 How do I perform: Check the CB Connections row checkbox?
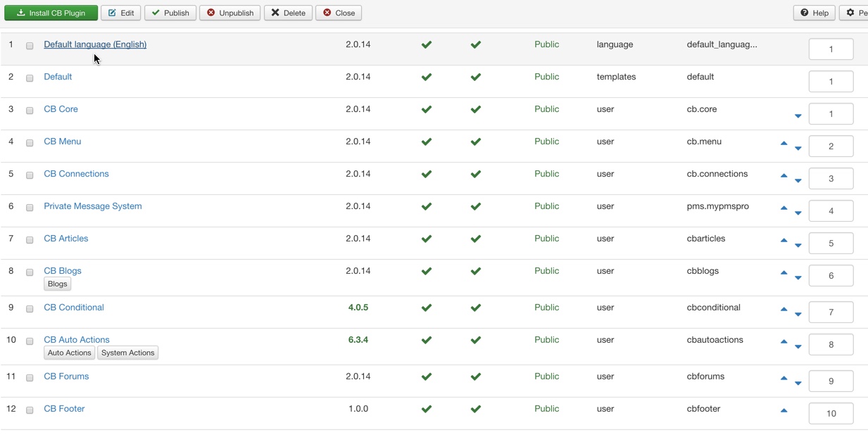(x=30, y=175)
